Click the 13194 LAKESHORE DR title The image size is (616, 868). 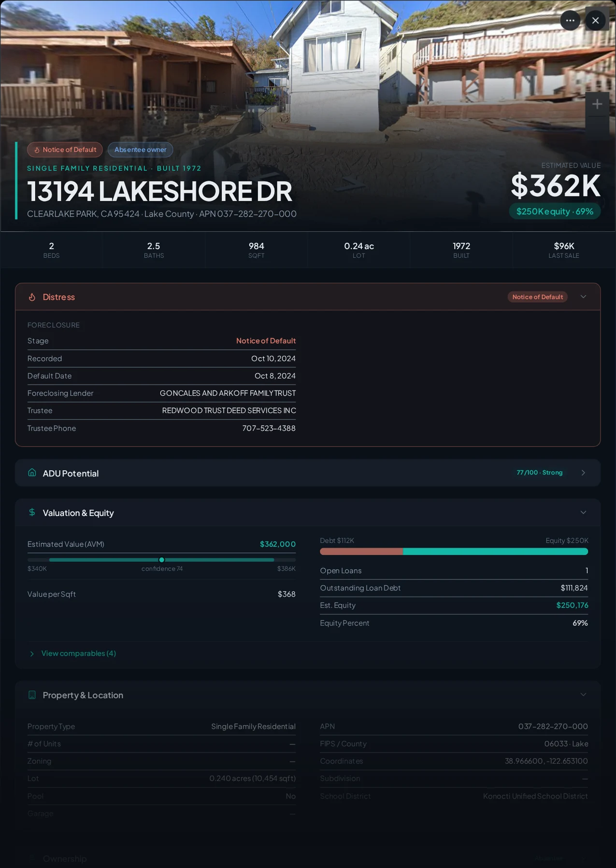point(159,191)
